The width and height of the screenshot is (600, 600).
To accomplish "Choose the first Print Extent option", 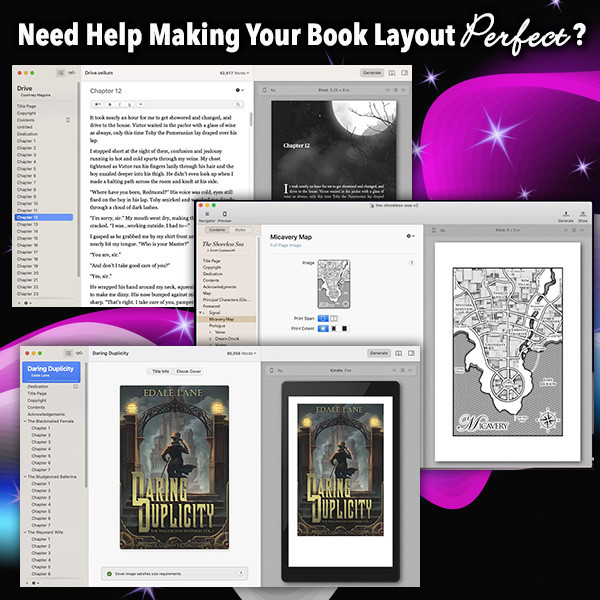I will click(322, 327).
